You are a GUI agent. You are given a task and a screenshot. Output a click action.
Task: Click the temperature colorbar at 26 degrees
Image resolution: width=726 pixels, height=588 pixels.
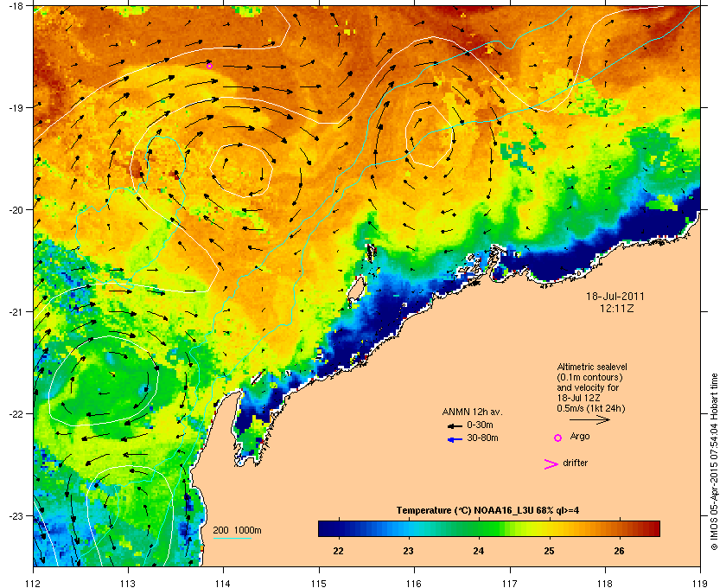click(619, 528)
